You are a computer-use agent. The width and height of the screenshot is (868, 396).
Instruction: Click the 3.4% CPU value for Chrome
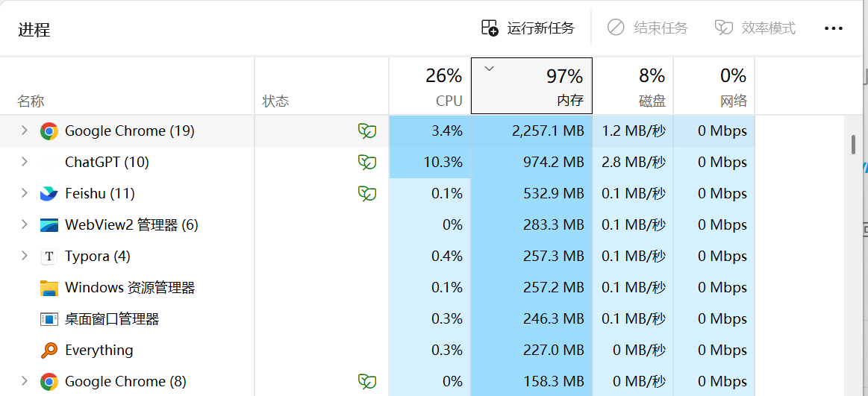pyautogui.click(x=446, y=131)
